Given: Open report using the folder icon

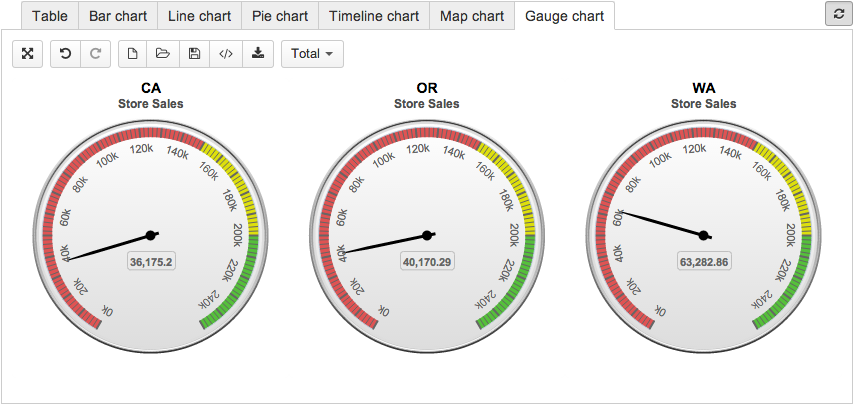Looking at the screenshot, I should (163, 54).
